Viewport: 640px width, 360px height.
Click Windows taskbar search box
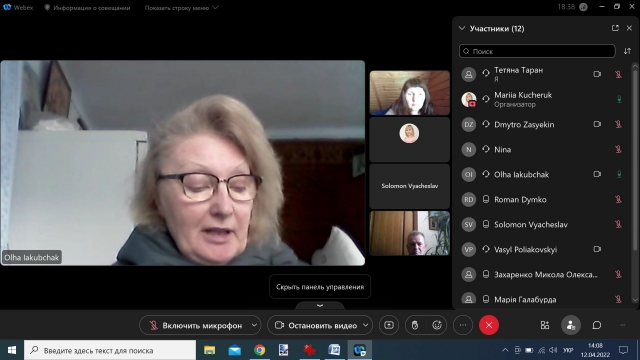coord(110,350)
